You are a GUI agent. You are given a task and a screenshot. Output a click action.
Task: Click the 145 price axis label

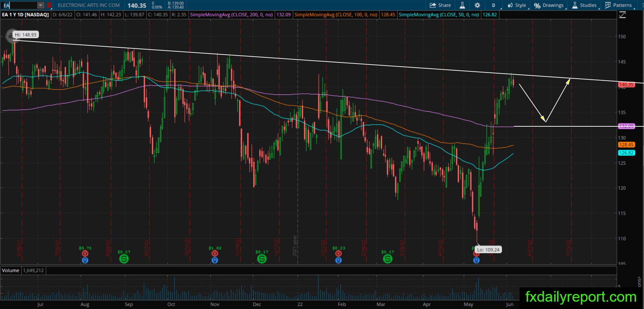(622, 62)
